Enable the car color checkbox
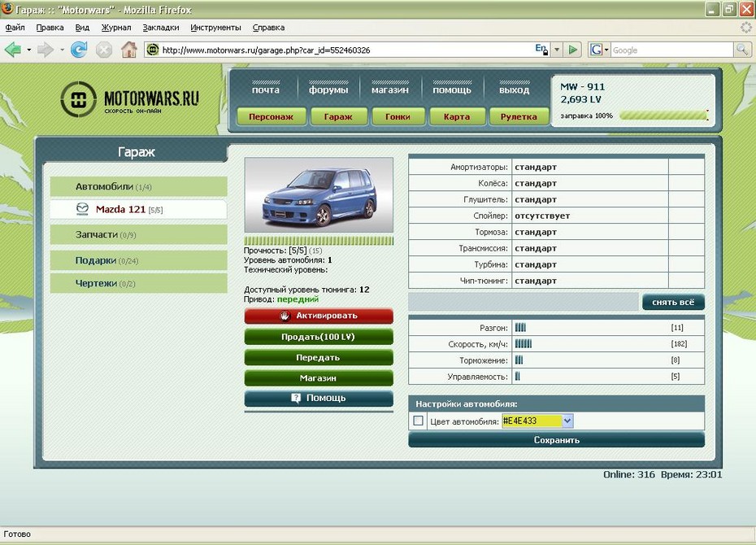 419,421
